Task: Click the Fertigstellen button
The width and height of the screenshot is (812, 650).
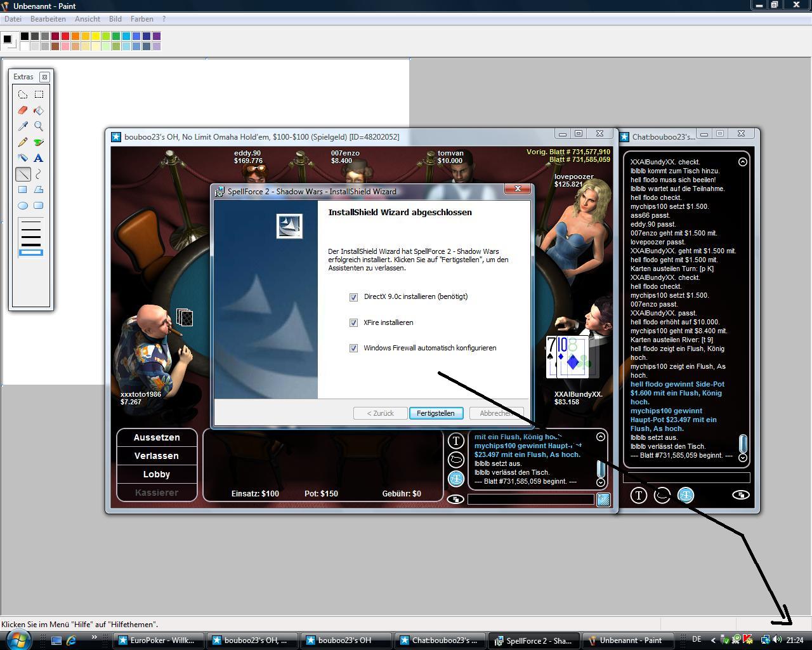Action: click(436, 413)
